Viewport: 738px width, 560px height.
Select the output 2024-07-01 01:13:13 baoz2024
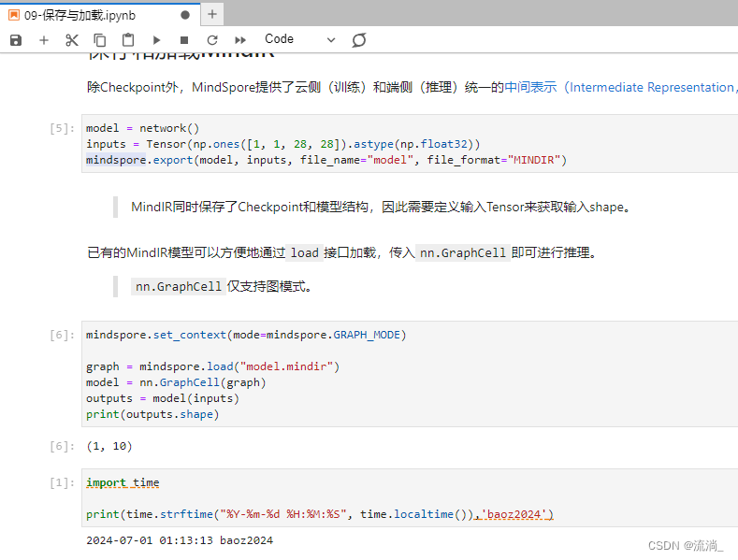180,540
